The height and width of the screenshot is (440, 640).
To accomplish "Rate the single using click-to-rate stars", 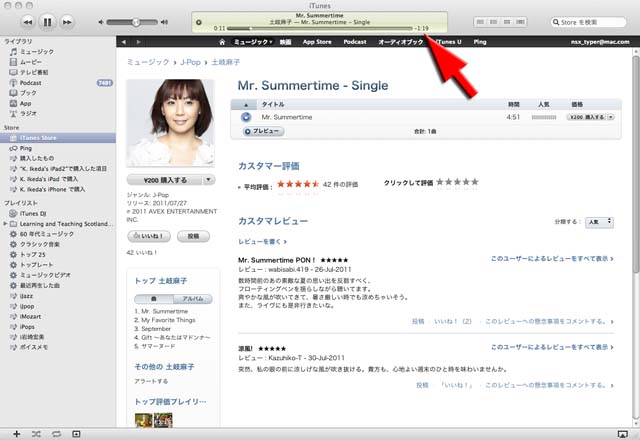I will (457, 182).
